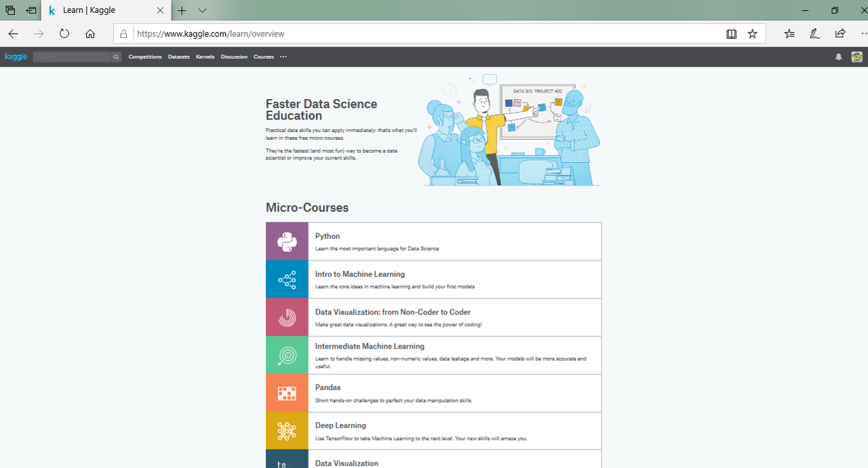868x468 pixels.
Task: Click 'Short hands-on challenges' Pandas description
Action: [x=393, y=401]
